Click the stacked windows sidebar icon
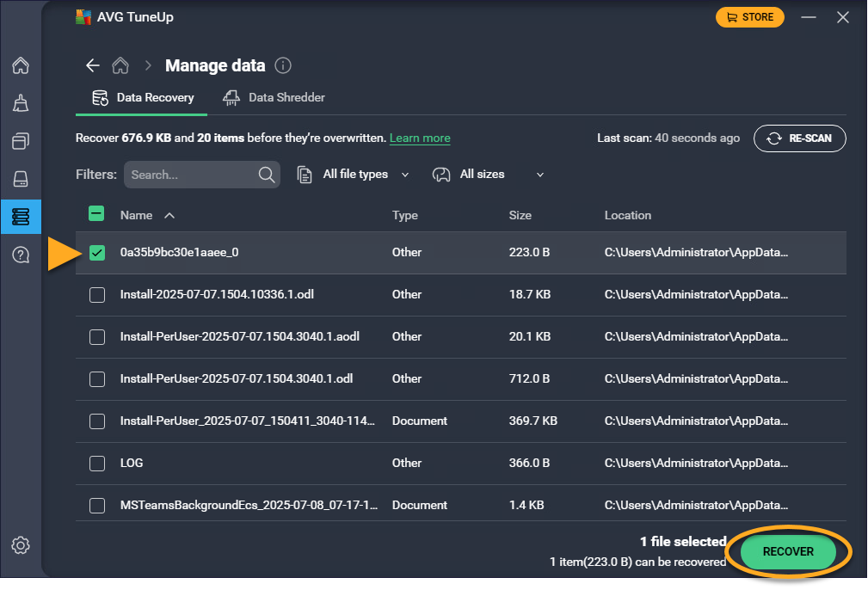This screenshot has width=868, height=590. coord(21,141)
